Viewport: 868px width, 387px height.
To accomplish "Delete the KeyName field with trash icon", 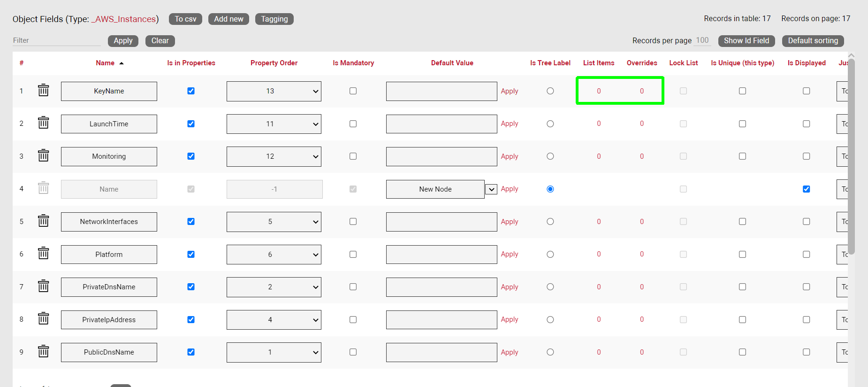I will pos(43,90).
